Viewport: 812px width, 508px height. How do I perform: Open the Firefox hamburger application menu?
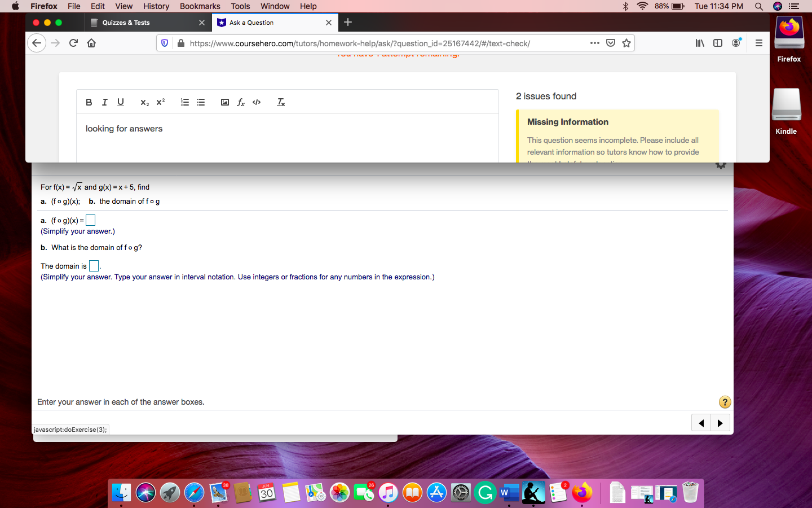759,43
